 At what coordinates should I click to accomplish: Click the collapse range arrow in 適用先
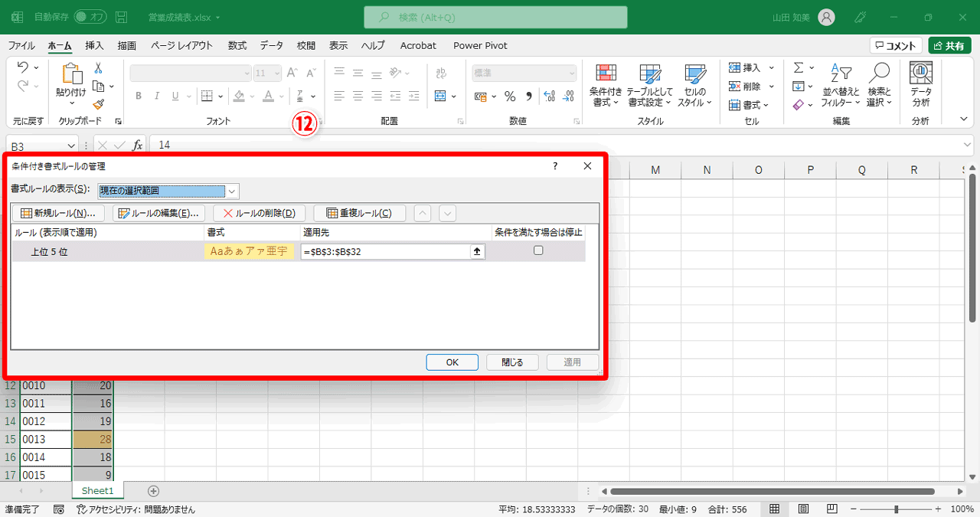477,251
